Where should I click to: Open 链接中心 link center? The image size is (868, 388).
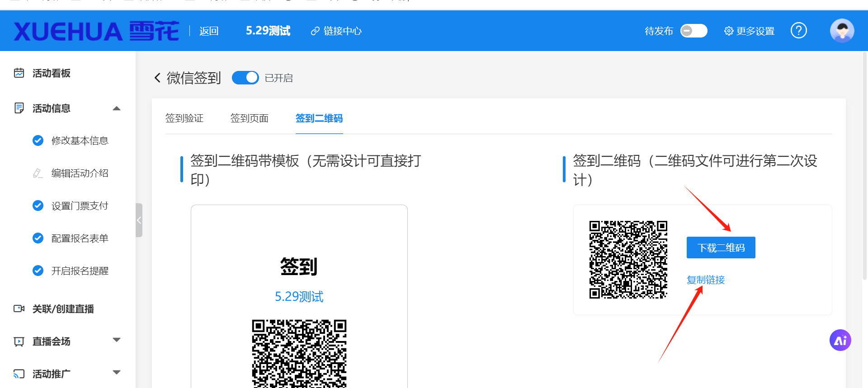(336, 31)
